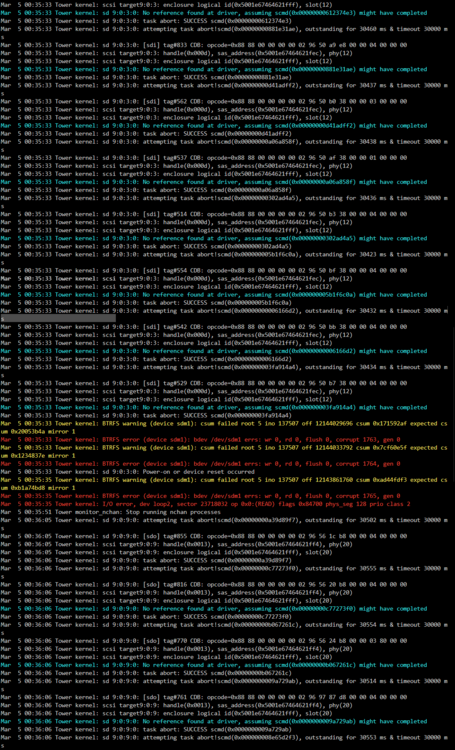455x750 pixels.
Task: Click the cyan 'No reference found' line for scmd b067261c
Action: point(214,665)
